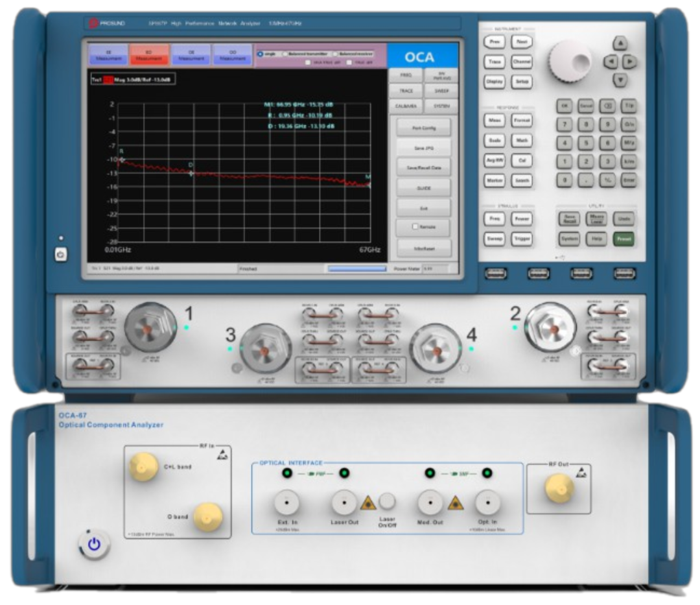Image resolution: width=700 pixels, height=605 pixels.
Task: Click the ESD warning symbol in RF In box
Action: pos(222,455)
